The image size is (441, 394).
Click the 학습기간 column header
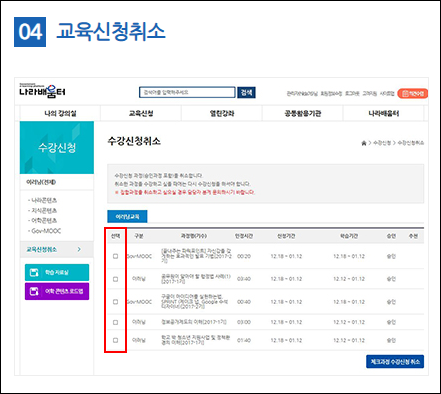coord(349,236)
